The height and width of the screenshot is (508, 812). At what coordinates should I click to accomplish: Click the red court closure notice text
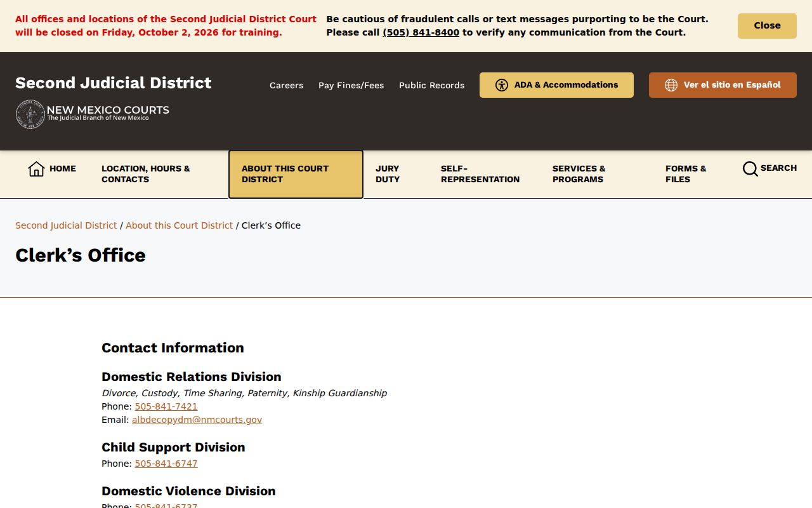166,26
